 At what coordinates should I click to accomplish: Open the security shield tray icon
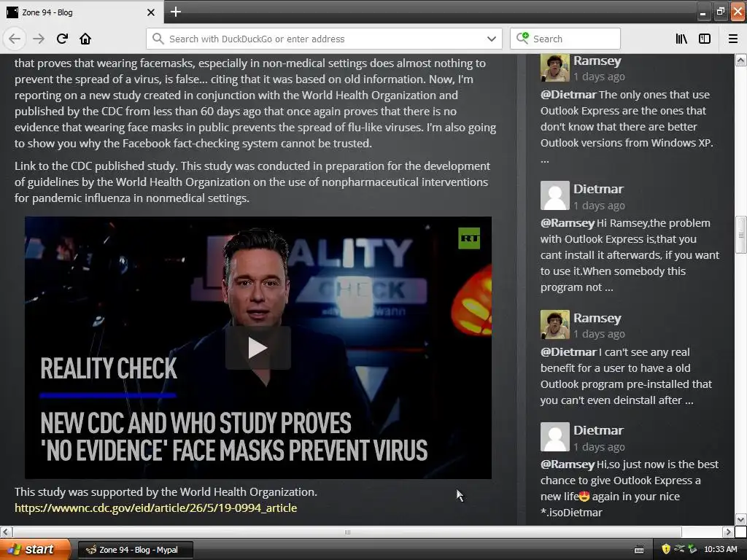666,550
